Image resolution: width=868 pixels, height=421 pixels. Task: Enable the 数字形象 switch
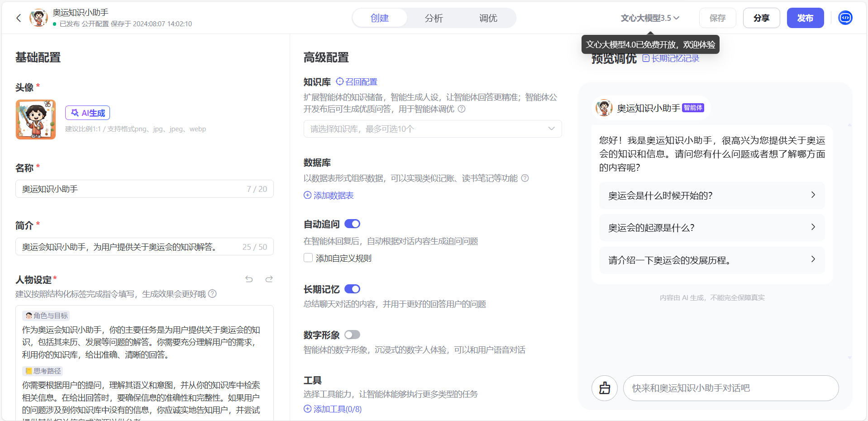[x=352, y=335]
